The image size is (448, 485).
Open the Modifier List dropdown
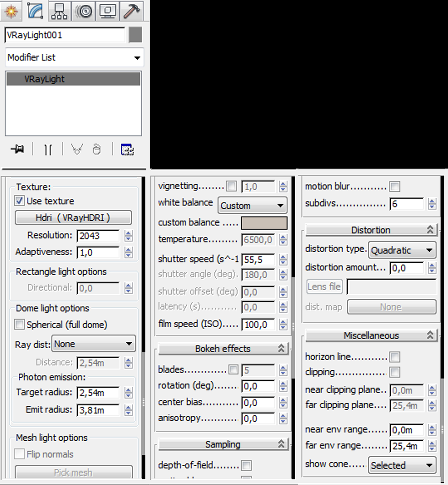pos(74,58)
